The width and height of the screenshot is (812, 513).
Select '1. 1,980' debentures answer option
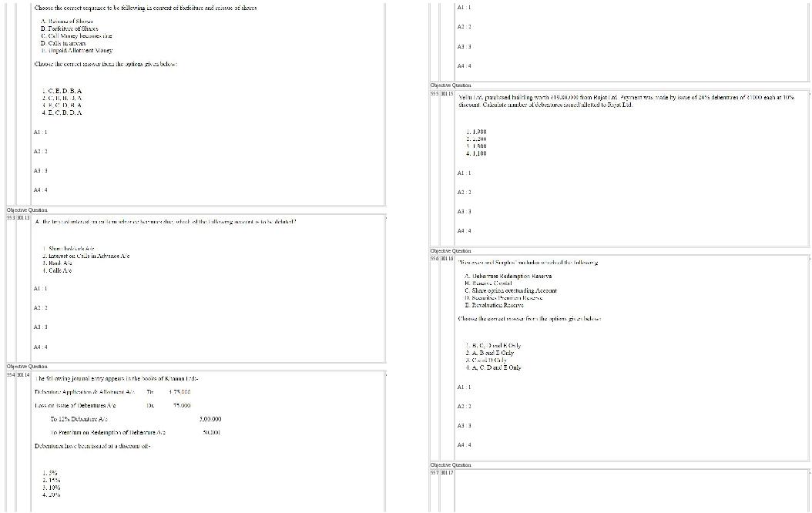pos(476,132)
